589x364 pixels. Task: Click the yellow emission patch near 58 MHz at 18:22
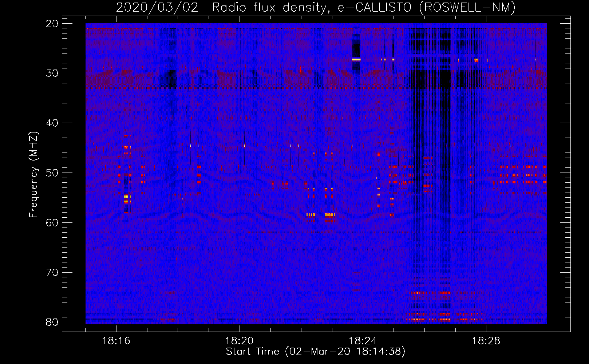tap(311, 215)
